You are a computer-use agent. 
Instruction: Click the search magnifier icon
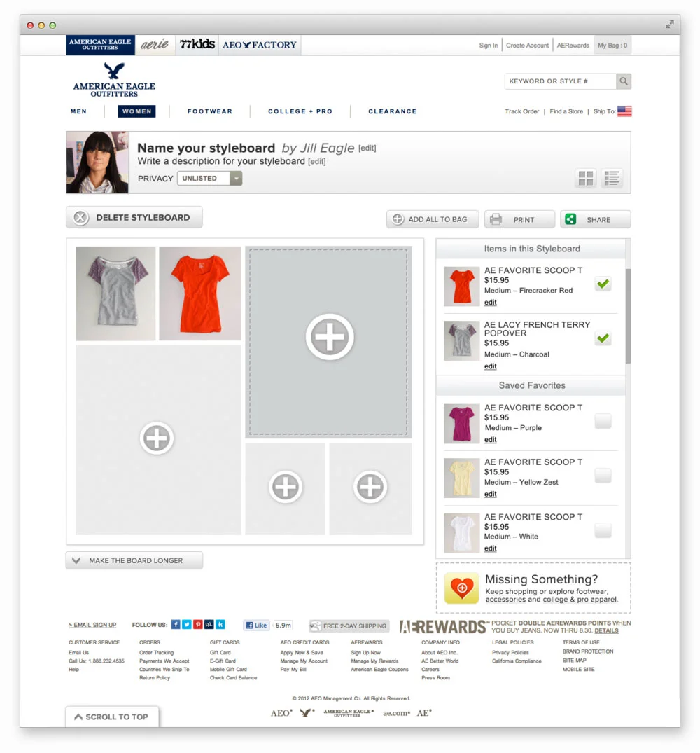click(623, 81)
